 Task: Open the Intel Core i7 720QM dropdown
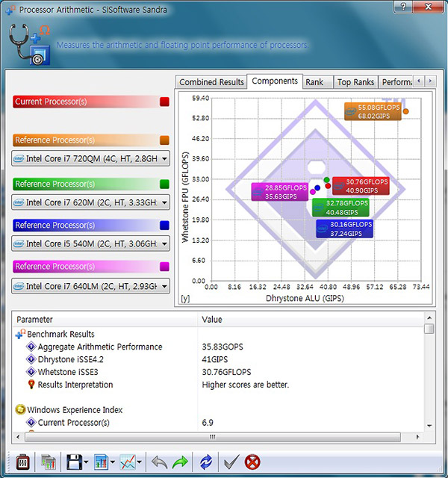pos(91,158)
